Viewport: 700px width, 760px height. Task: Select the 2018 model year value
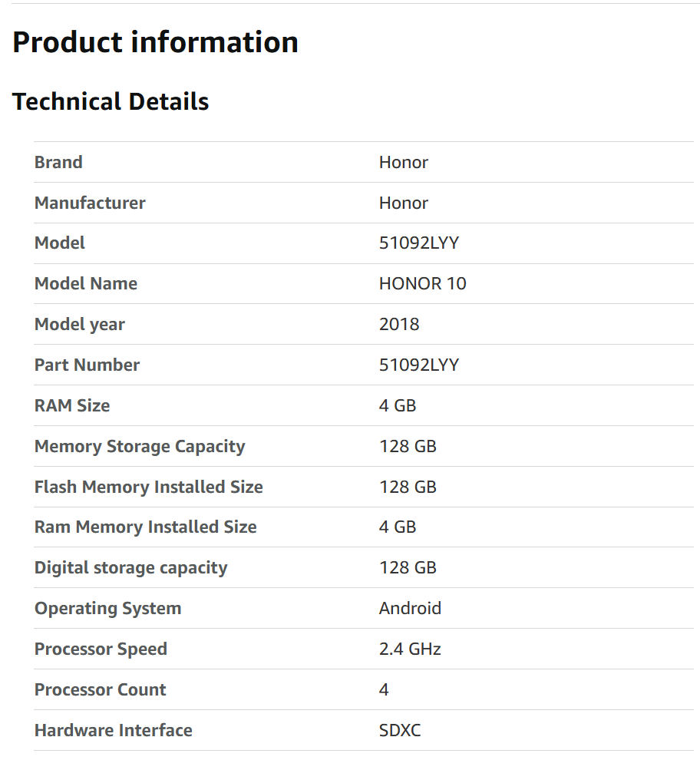pyautogui.click(x=399, y=324)
